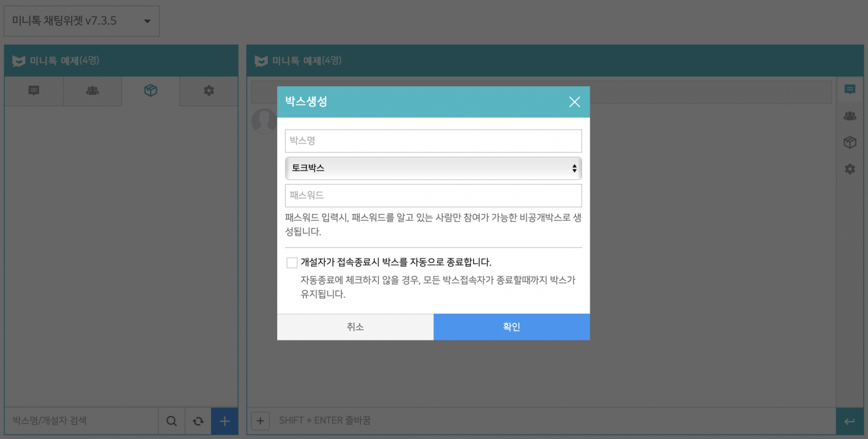
Task: Click the chat tab icon in left widget
Action: coord(34,91)
